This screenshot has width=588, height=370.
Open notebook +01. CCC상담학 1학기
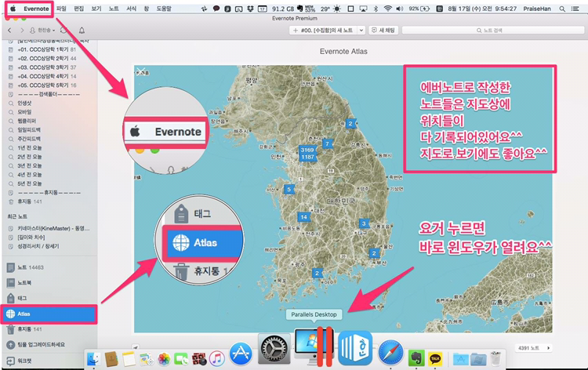[49, 49]
